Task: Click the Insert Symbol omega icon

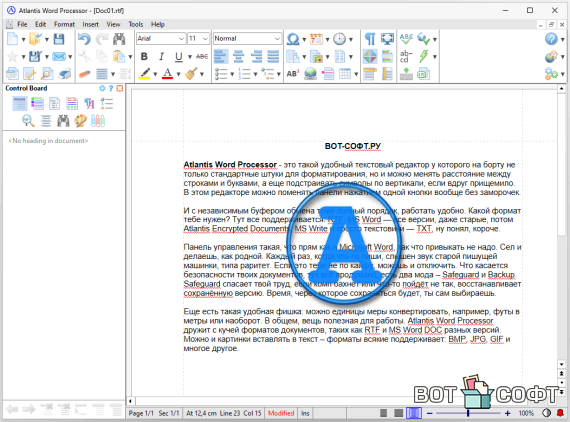Action: click(x=293, y=39)
